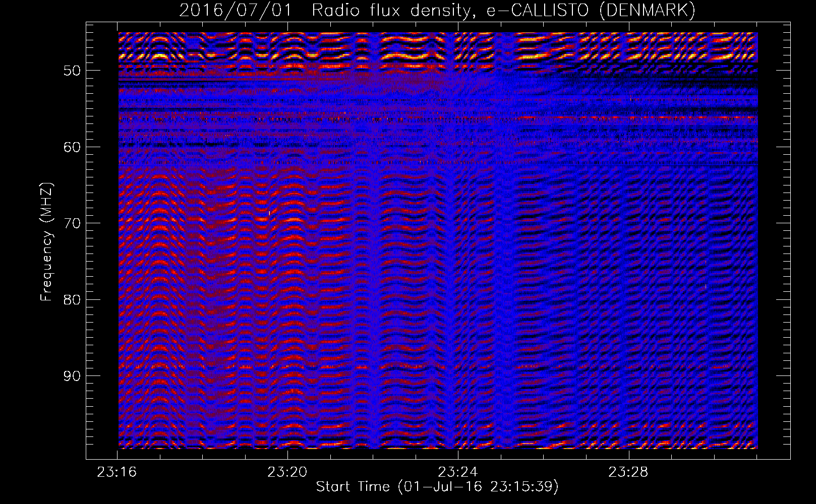Viewport: 816px width, 504px height.
Task: Click the 23:24 time tick label
Action: [x=458, y=472]
